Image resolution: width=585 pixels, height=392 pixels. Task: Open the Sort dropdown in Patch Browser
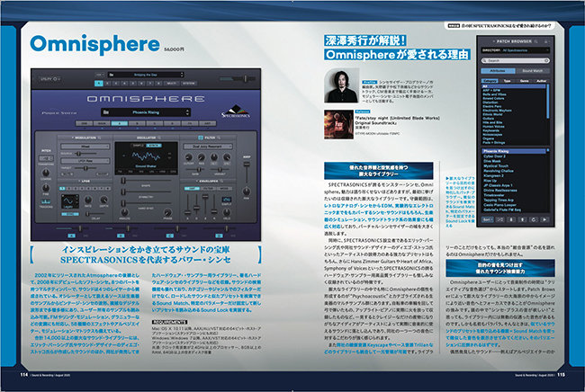coord(487,220)
